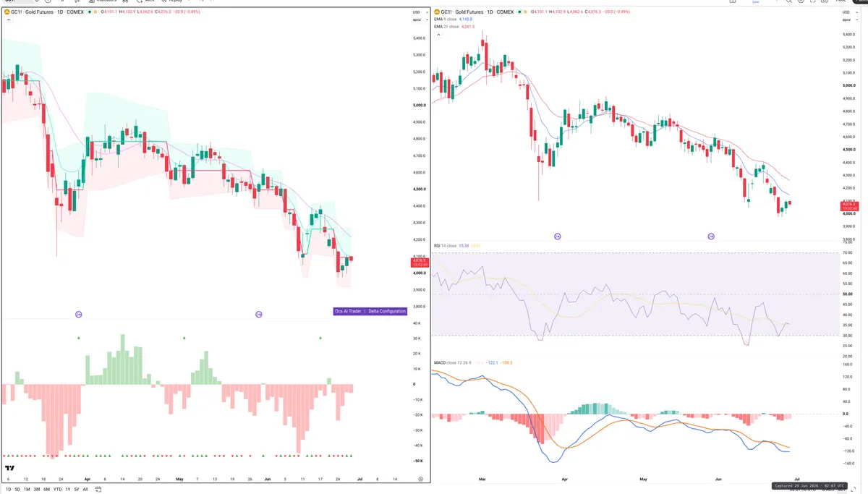Click the Save button in top toolbar
868x494 pixels.
[756, 2]
